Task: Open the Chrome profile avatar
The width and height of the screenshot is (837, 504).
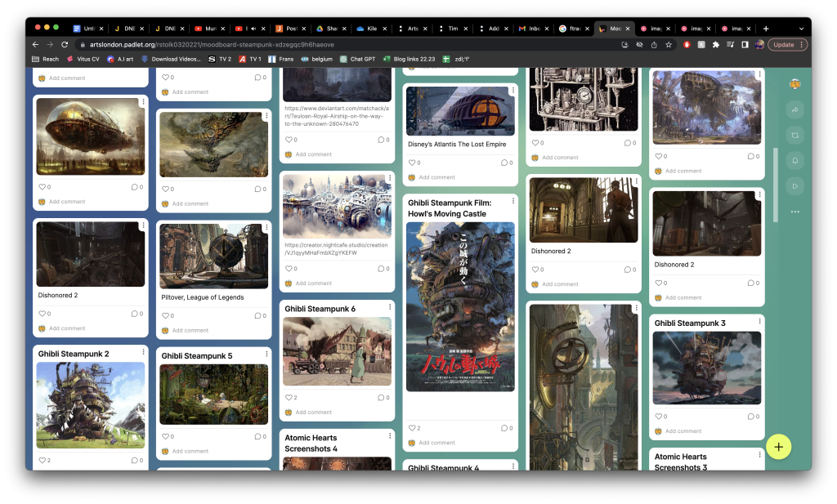Action: pyautogui.click(x=759, y=45)
